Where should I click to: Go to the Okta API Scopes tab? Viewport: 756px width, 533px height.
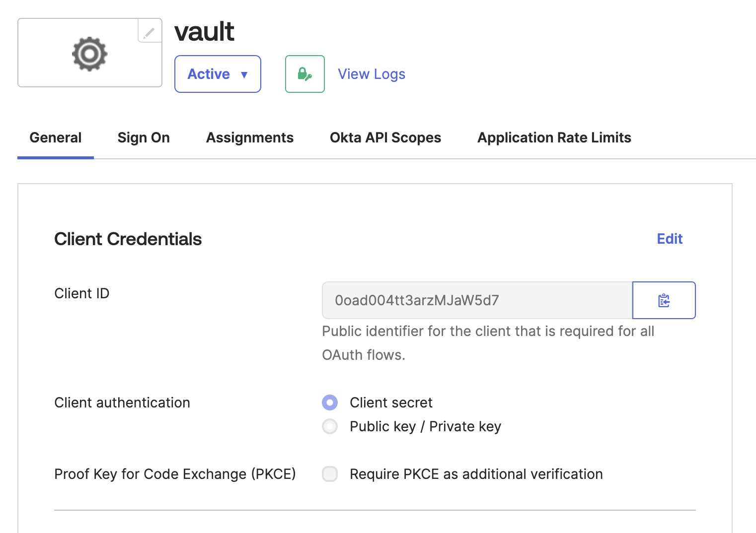pyautogui.click(x=385, y=138)
